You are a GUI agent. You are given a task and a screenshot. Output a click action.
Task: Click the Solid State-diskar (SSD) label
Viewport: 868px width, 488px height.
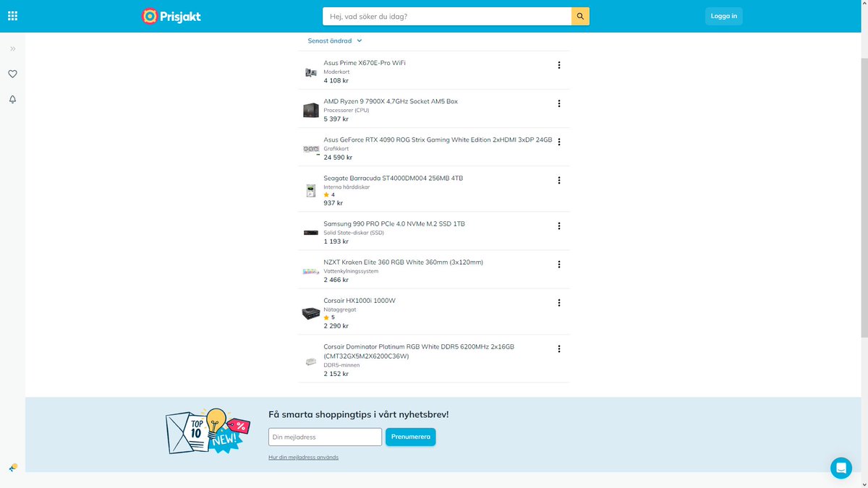pos(354,233)
